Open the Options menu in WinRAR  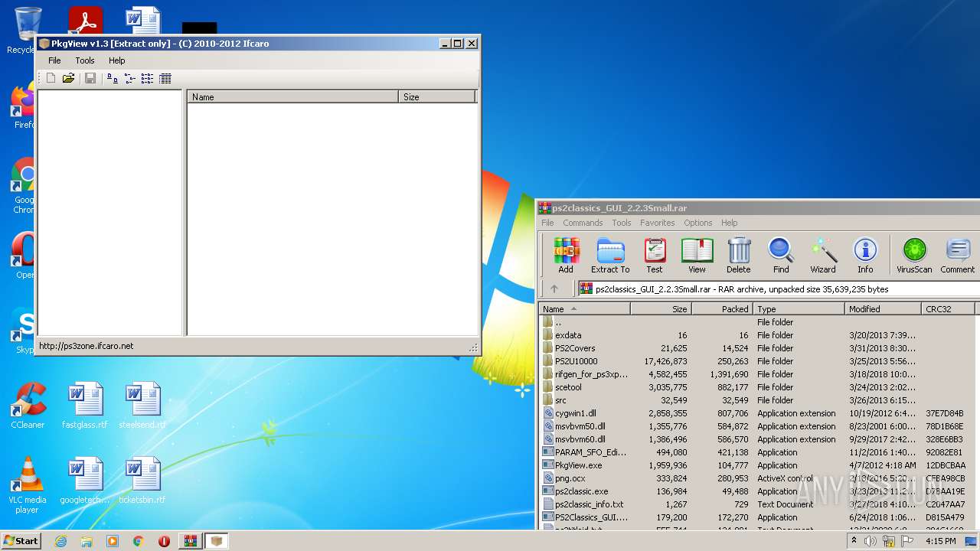(698, 223)
